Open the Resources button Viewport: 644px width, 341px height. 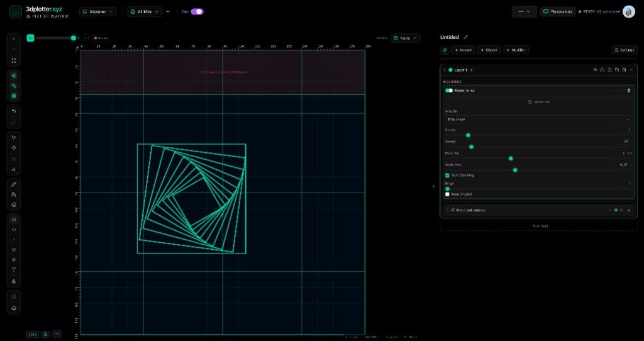[557, 11]
